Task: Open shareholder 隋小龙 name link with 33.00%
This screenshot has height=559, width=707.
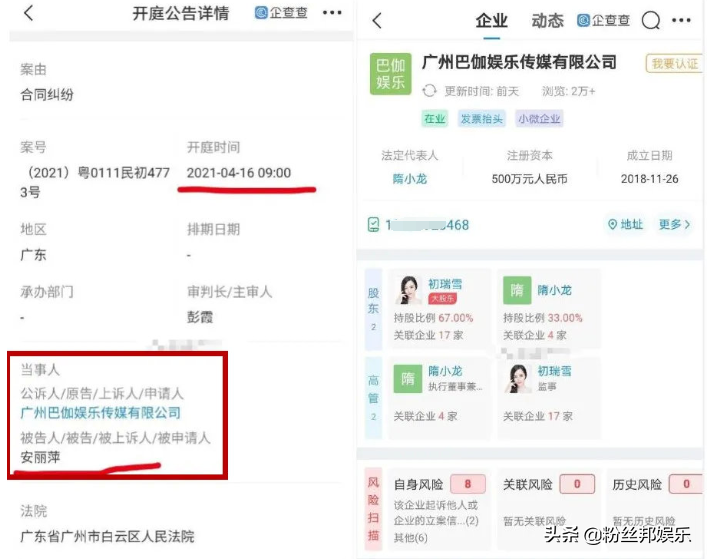Action: (555, 290)
